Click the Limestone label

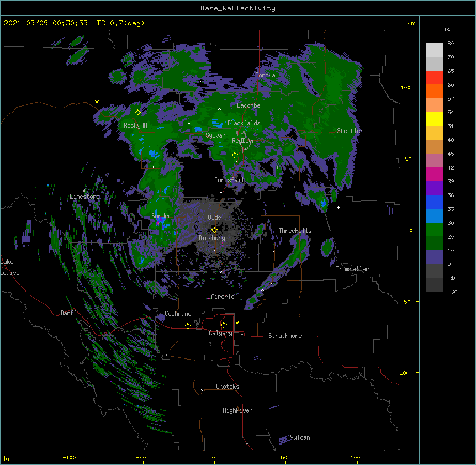click(x=84, y=197)
